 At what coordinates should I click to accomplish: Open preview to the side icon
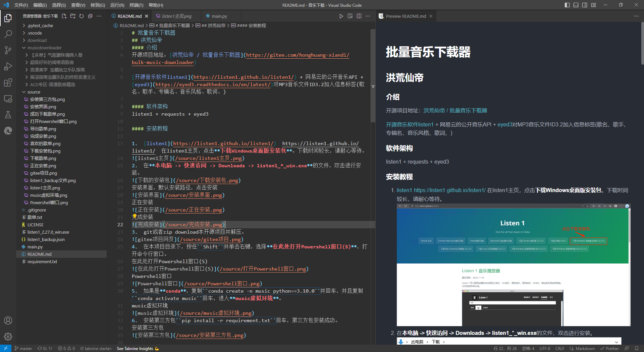(350, 16)
